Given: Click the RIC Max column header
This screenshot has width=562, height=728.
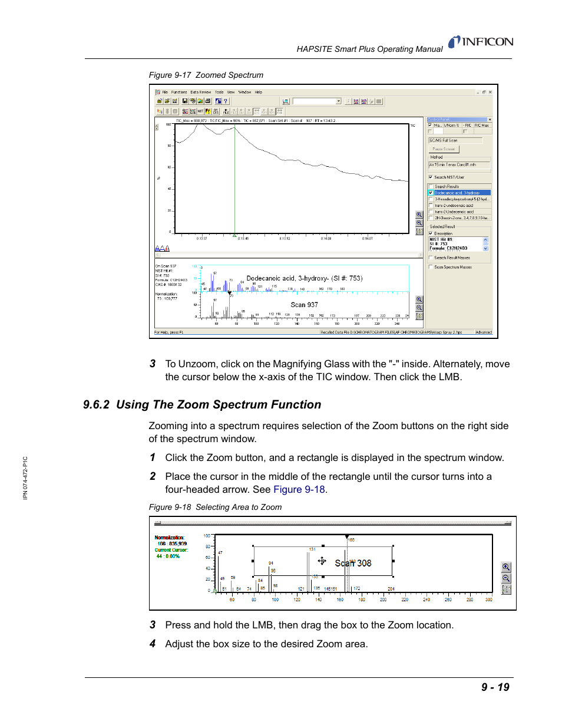Looking at the screenshot, I should [x=482, y=125].
